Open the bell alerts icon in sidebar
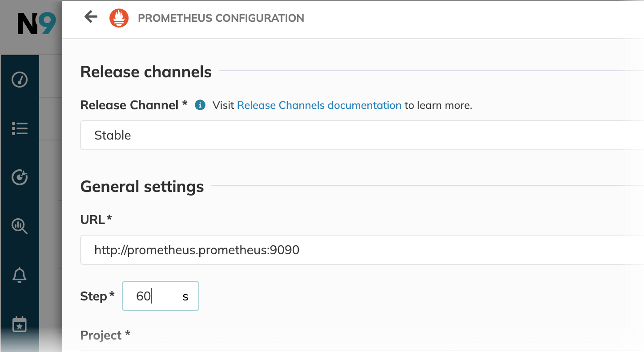Viewport: 644px width, 352px height. coord(20,275)
